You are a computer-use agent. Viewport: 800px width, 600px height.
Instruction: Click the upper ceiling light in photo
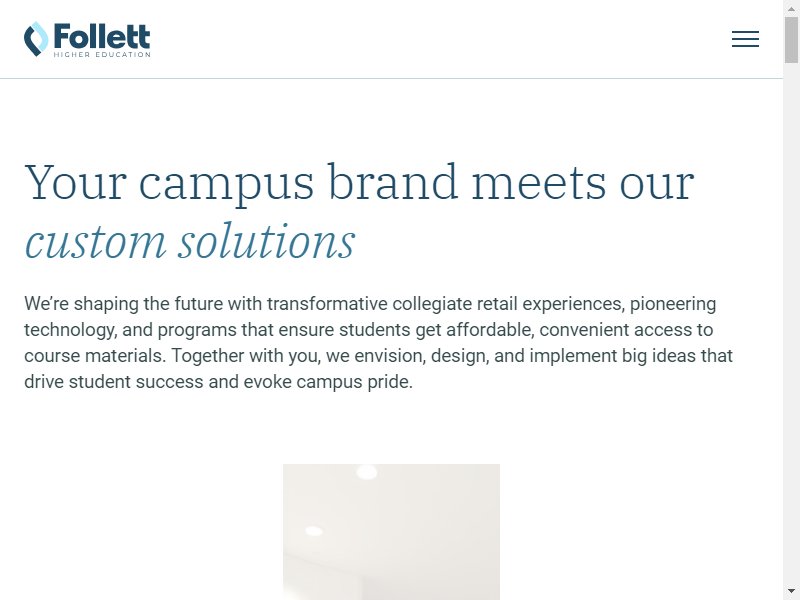point(366,472)
